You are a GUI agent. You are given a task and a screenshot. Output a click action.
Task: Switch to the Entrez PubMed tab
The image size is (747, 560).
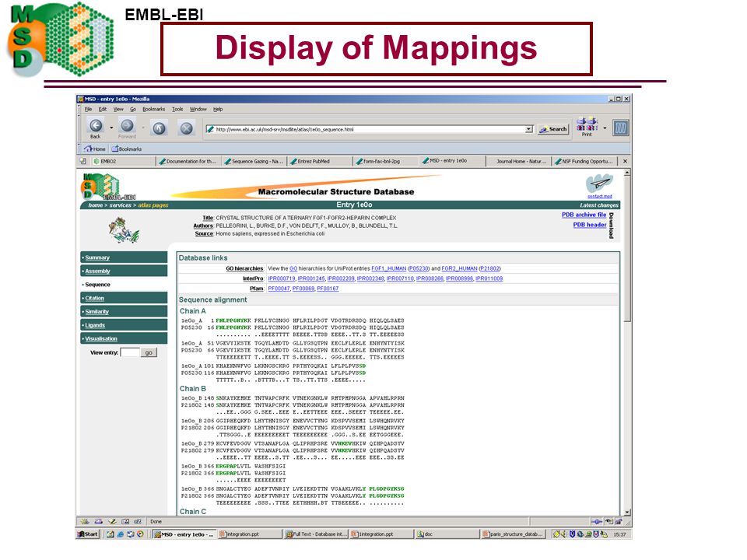(320, 162)
